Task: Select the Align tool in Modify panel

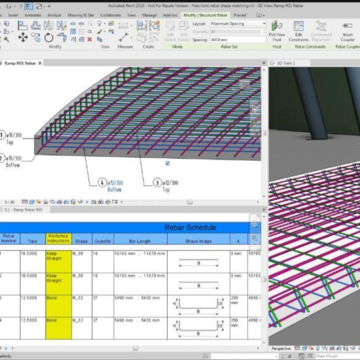Action: pos(23,25)
